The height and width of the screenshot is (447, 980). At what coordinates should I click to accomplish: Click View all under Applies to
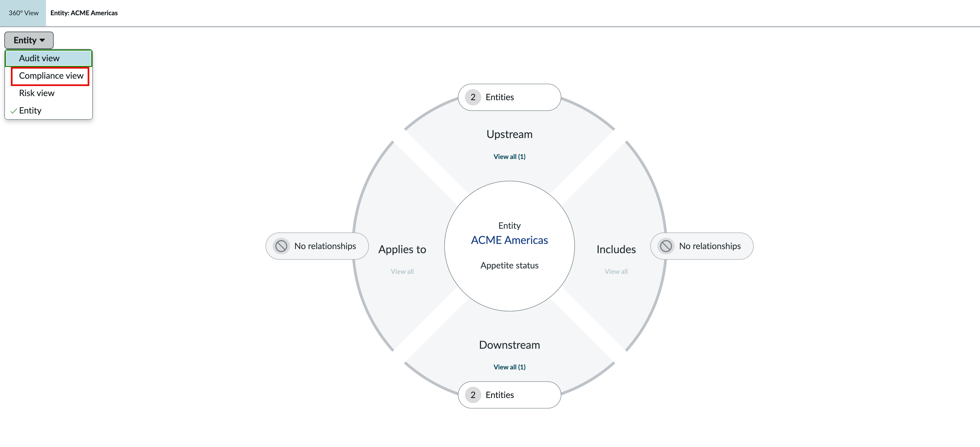point(402,272)
